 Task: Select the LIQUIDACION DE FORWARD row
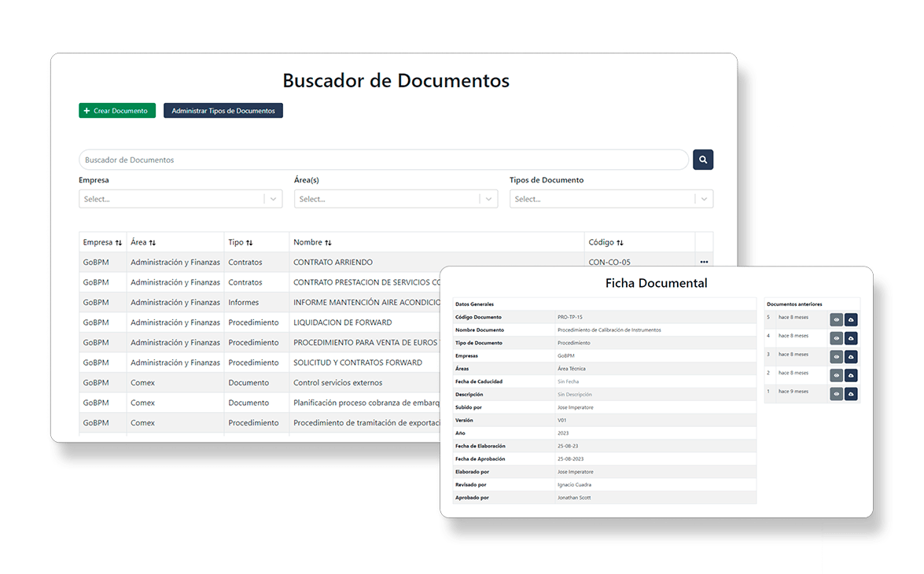tap(342, 322)
